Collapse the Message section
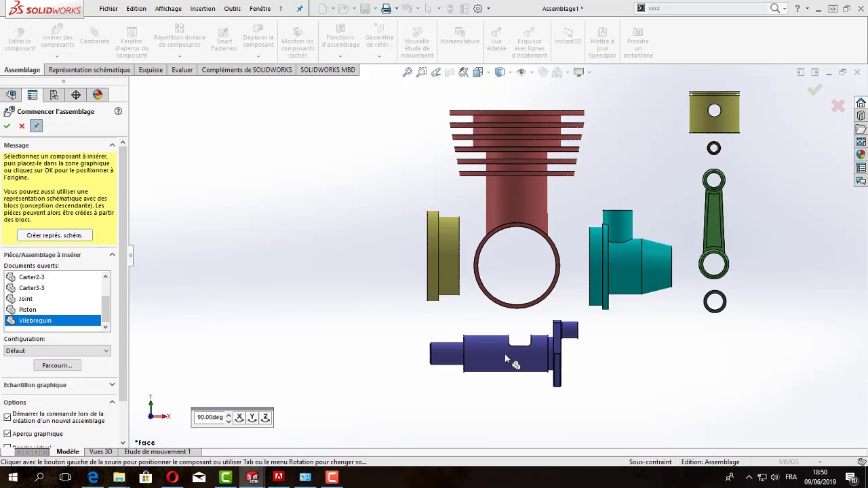The height and width of the screenshot is (488, 868). tap(112, 145)
